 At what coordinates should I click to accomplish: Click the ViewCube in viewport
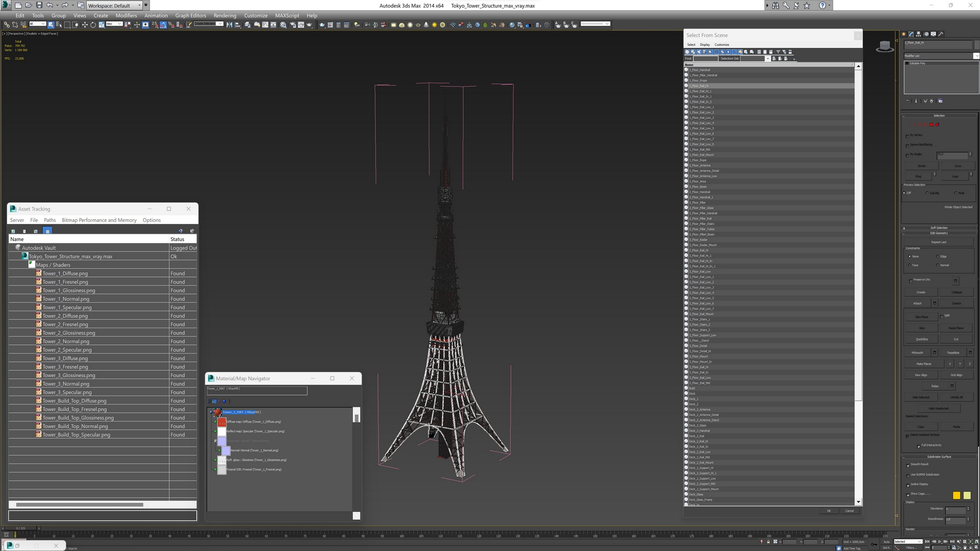[x=885, y=46]
